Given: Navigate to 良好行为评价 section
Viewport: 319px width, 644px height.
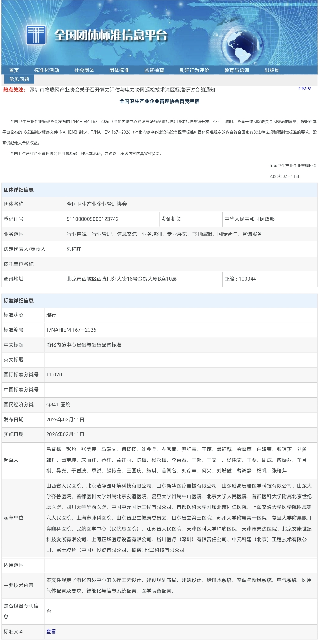Looking at the screenshot, I should (194, 70).
